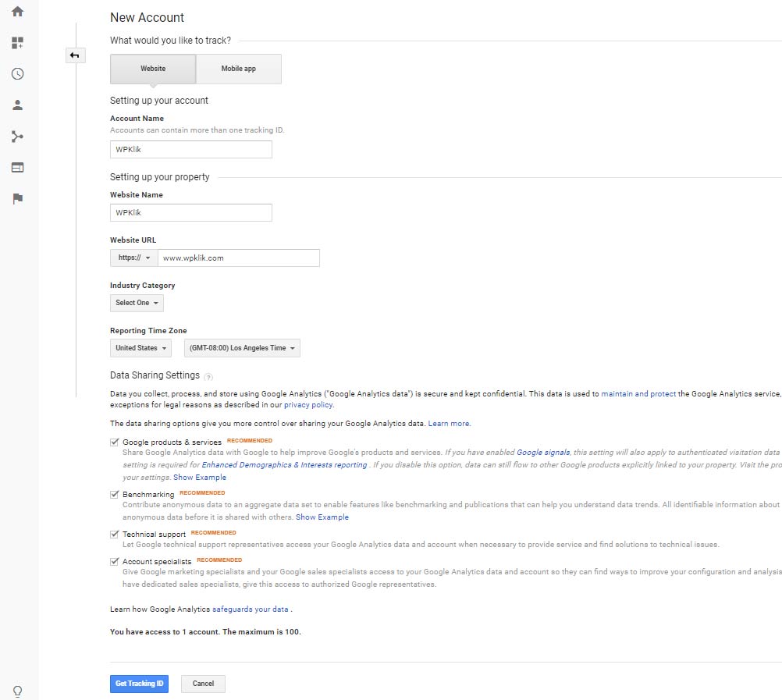Viewport: 782px width, 700px height.
Task: Uncheck the Benchmarking checkbox
Action: 115,495
